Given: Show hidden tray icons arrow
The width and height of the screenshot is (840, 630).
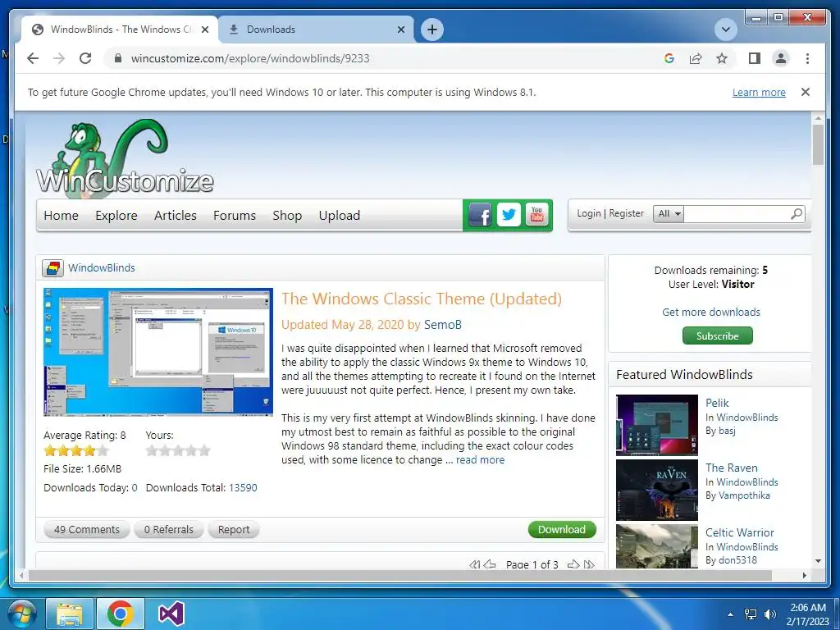Looking at the screenshot, I should 730,614.
